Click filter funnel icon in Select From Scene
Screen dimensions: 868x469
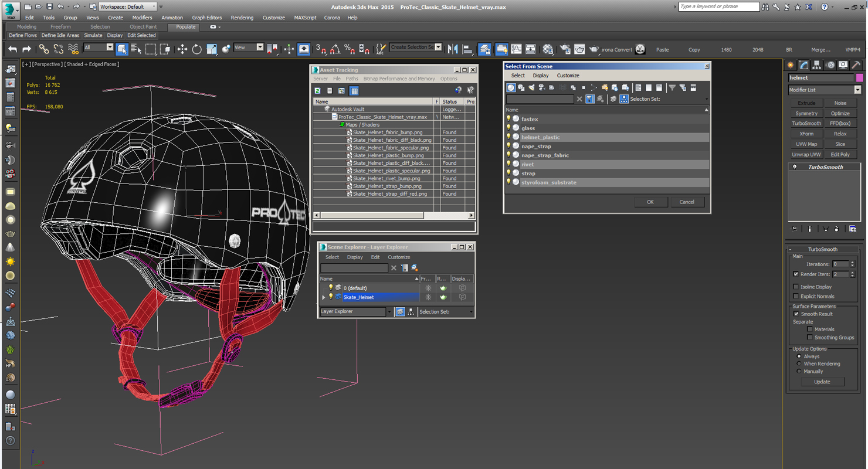coord(673,87)
